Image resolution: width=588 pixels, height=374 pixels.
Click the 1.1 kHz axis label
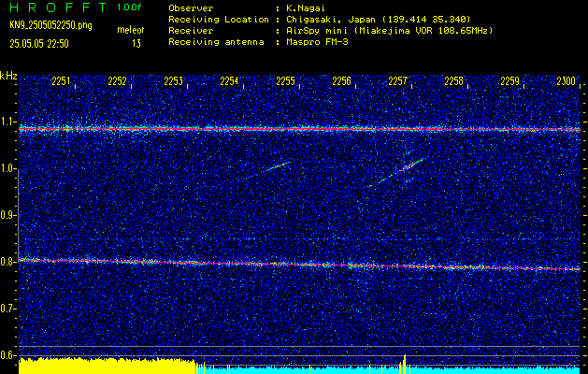[x=7, y=122]
